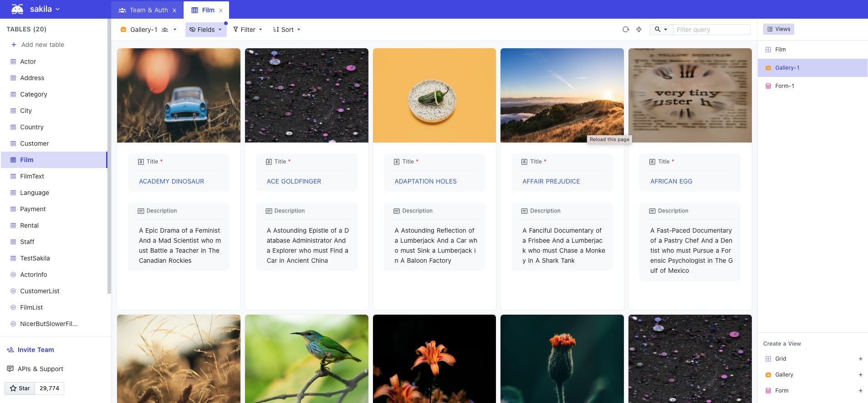This screenshot has height=403, width=868.
Task: Open the CustomerList view
Action: click(54, 291)
